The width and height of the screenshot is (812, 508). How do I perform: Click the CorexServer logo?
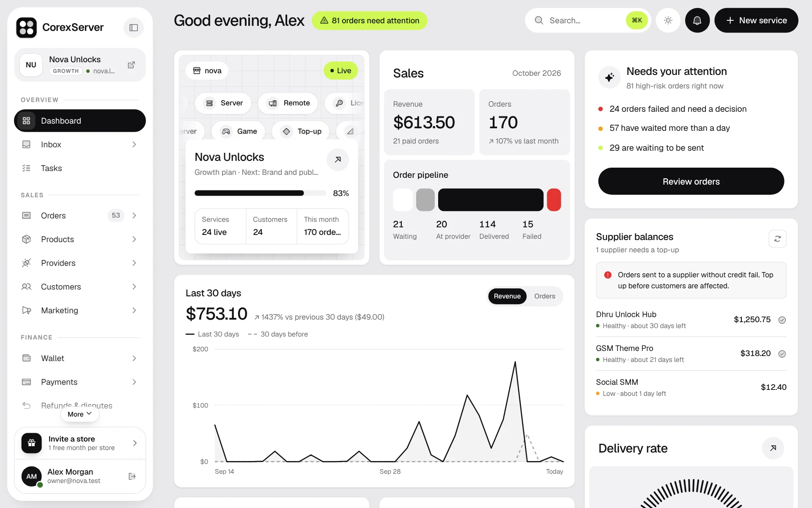[x=27, y=28]
